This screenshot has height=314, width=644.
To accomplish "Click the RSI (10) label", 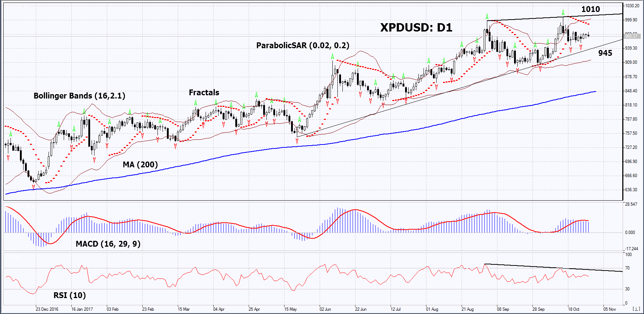I will point(70,296).
